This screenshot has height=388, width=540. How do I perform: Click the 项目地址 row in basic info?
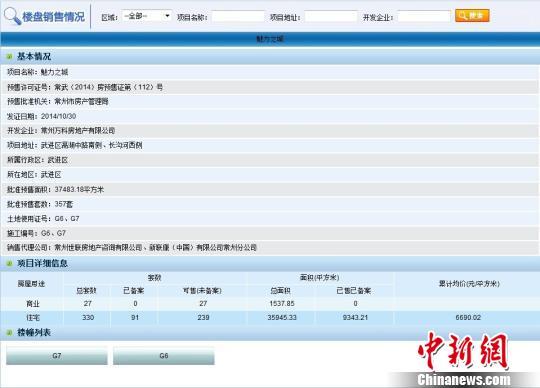[270, 145]
